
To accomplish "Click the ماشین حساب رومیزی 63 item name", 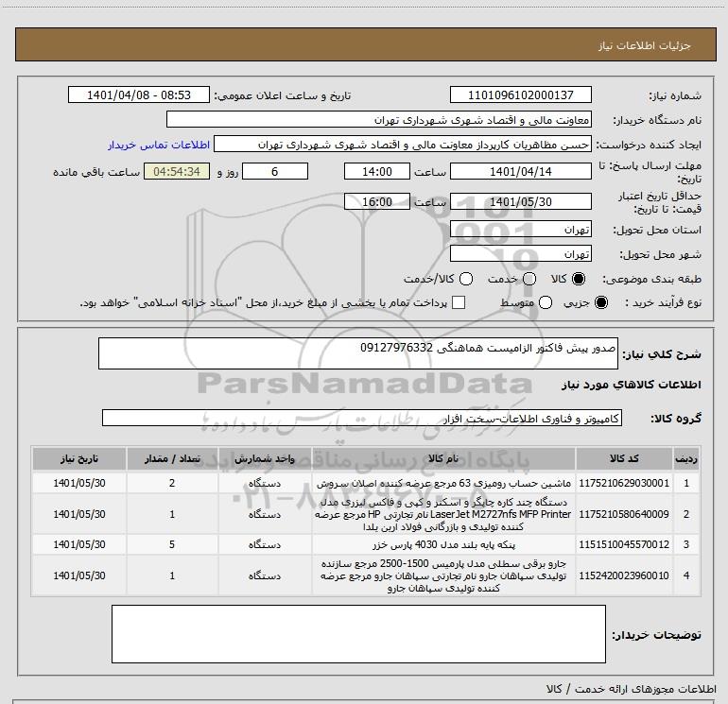I will point(443,483).
